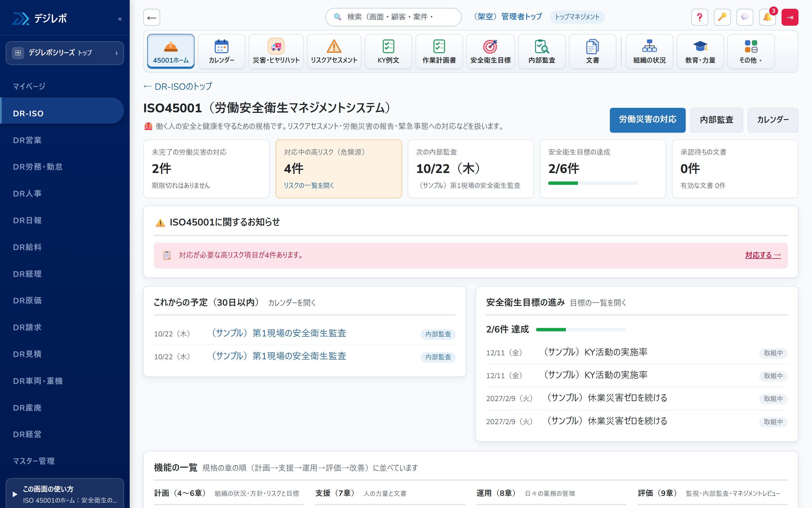Open リスクの一覧を開く link
This screenshot has height=508, width=812.
pos(309,185)
